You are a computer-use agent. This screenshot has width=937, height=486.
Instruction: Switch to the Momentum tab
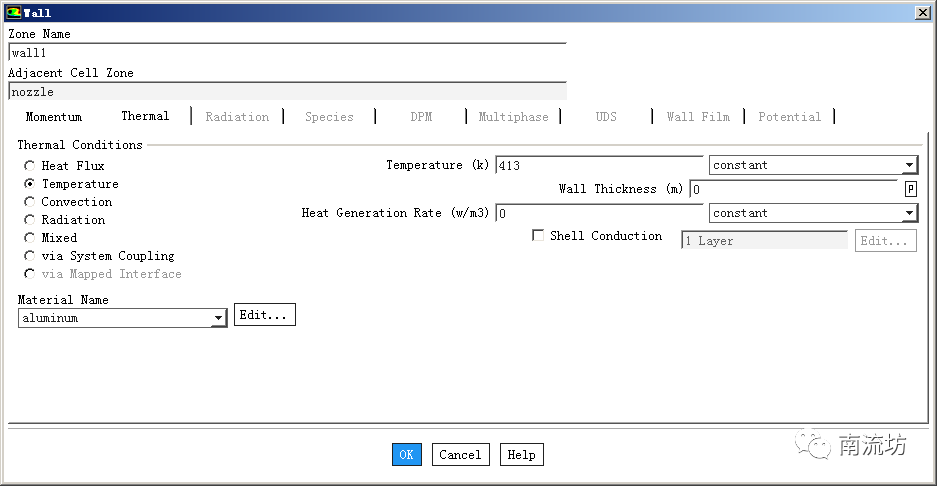click(54, 117)
